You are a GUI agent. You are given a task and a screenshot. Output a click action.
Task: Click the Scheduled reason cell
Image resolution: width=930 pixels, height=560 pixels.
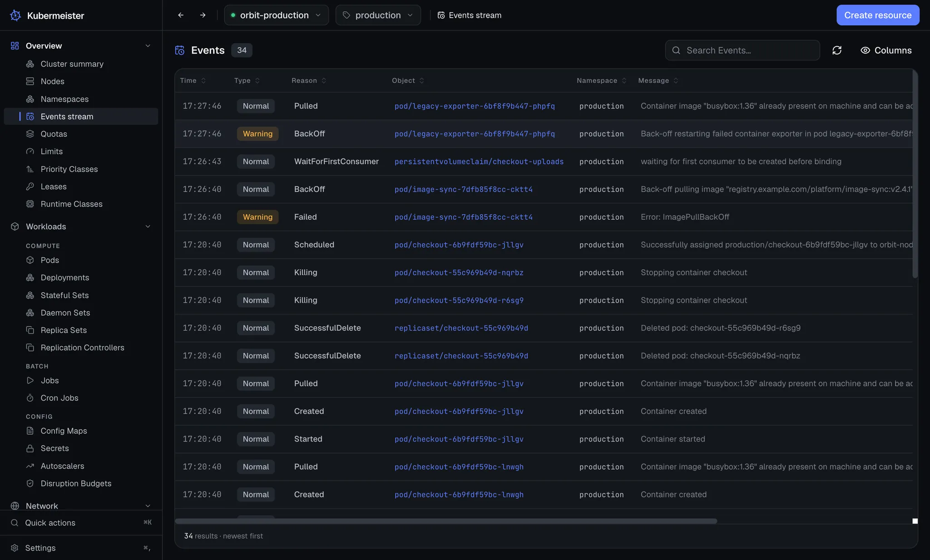(x=314, y=245)
